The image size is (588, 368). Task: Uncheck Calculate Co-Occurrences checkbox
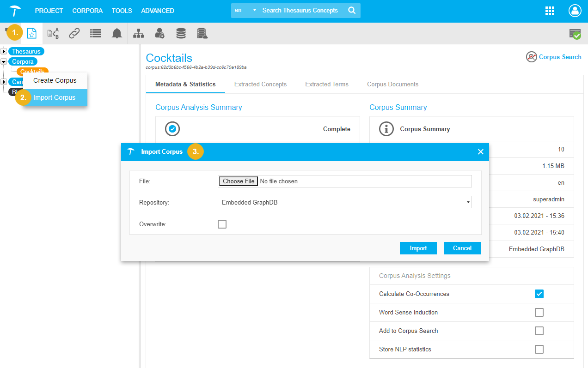tap(539, 294)
